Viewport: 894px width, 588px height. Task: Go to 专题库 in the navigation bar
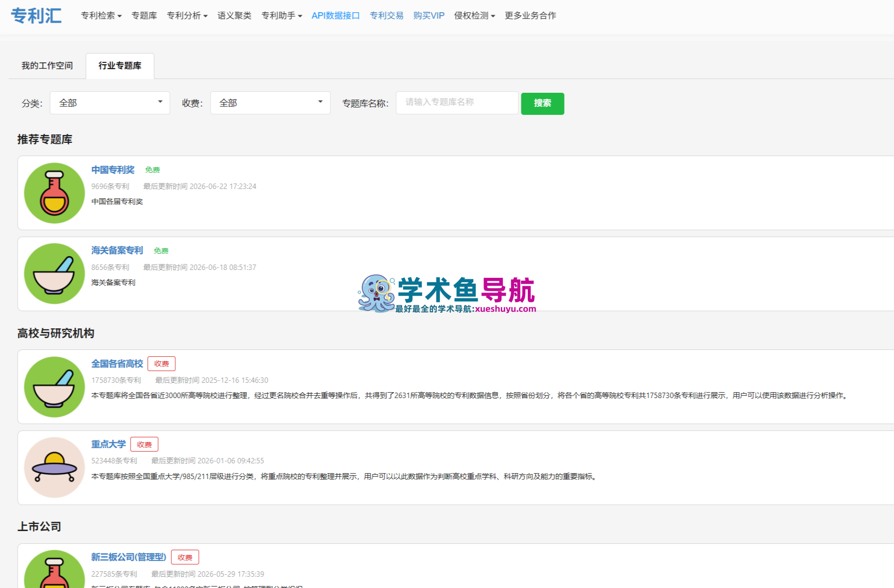(x=144, y=16)
